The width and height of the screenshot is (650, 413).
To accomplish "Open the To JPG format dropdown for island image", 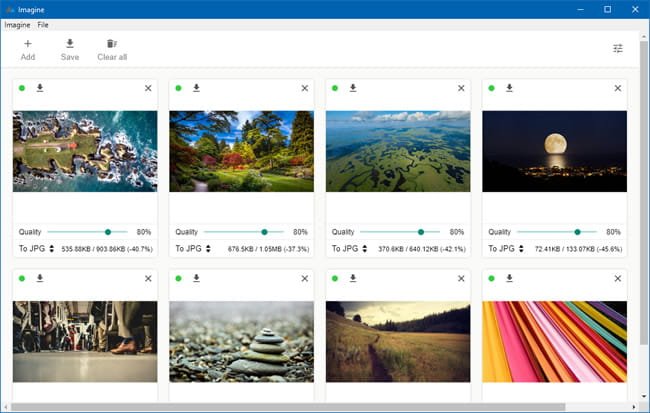I will 36,248.
